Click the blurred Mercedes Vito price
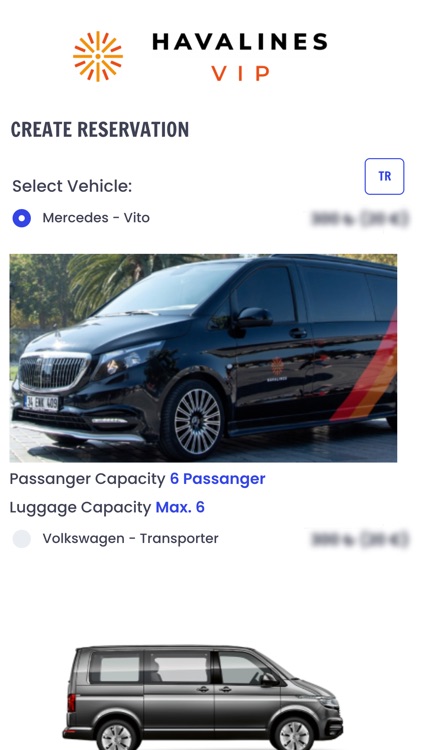Image resolution: width=422 pixels, height=750 pixels. 360,219
